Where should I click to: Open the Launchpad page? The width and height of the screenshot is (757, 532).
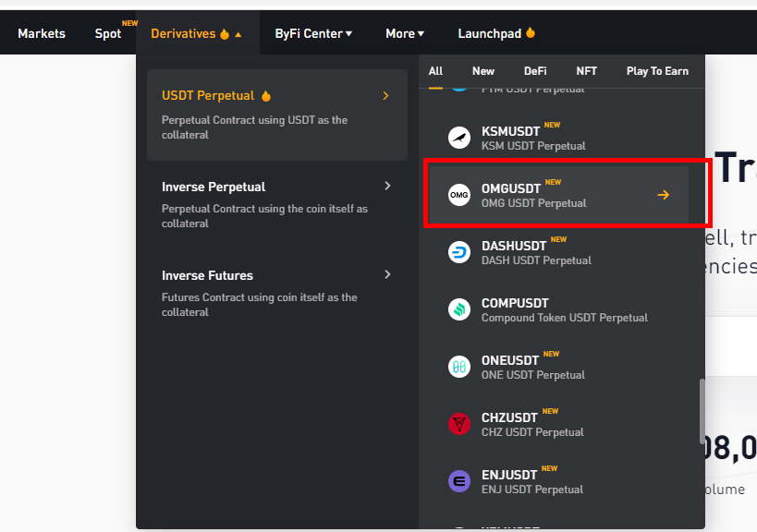pos(490,34)
